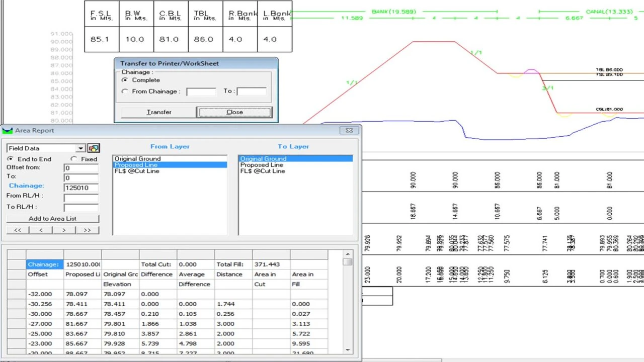Image resolution: width=644 pixels, height=362 pixels.
Task: Go to previous chainage with < button
Action: [x=41, y=230]
